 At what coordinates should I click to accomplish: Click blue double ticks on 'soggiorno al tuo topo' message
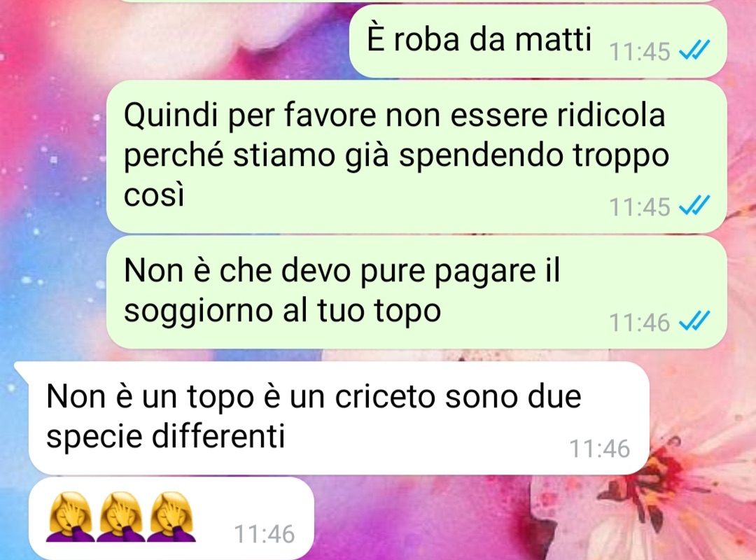(694, 321)
